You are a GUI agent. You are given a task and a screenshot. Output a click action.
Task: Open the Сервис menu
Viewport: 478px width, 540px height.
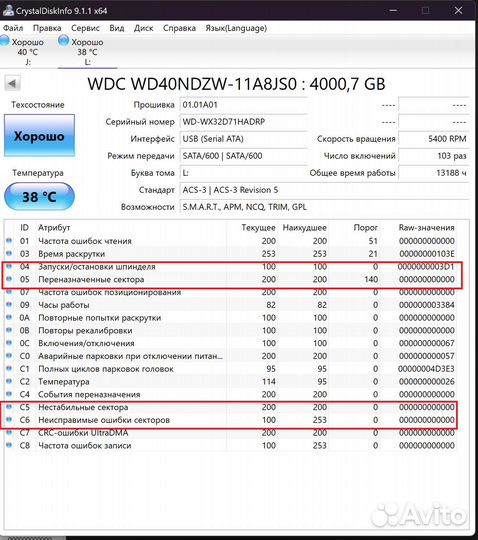85,28
